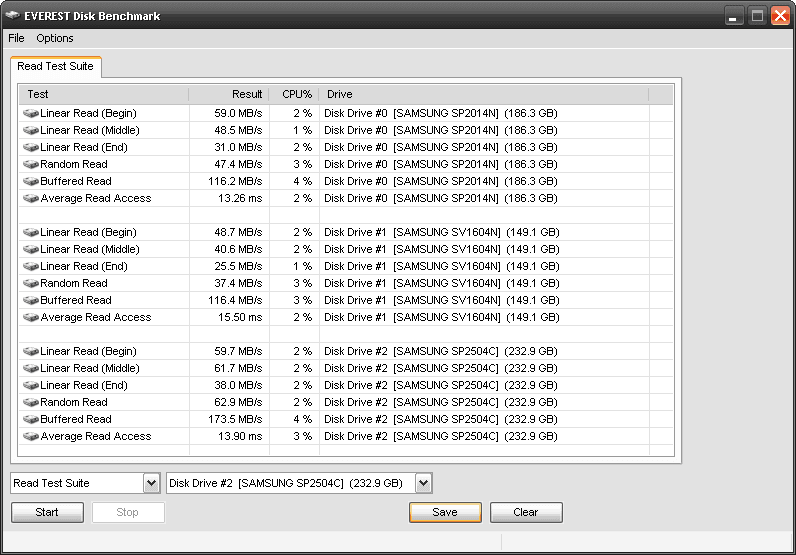Screen dimensions: 796x555
Task: Open the Options menu
Action: 55,38
